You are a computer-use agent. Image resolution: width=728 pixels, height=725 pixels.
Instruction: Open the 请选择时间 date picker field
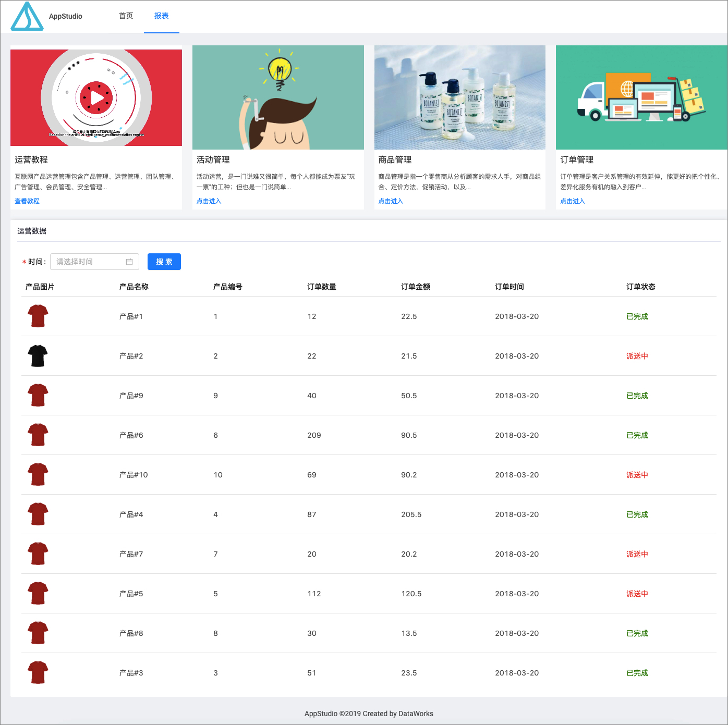click(x=94, y=262)
